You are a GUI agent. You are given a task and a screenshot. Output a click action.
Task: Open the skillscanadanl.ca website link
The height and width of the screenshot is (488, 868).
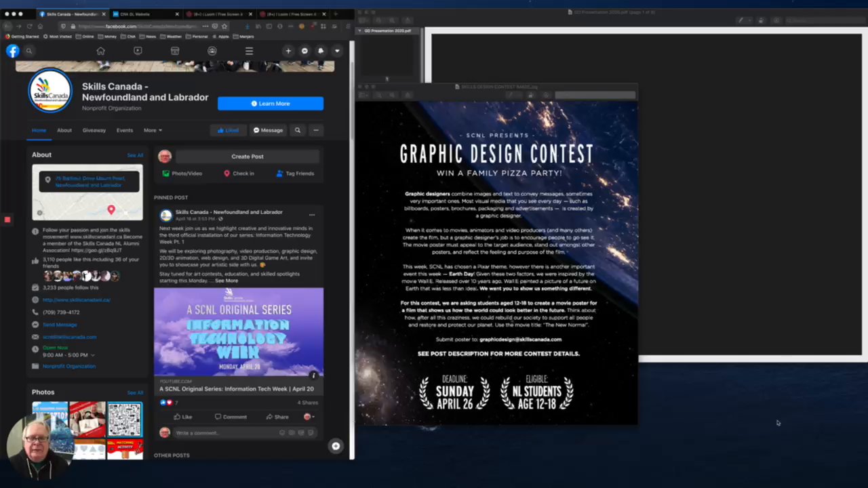[76, 300]
